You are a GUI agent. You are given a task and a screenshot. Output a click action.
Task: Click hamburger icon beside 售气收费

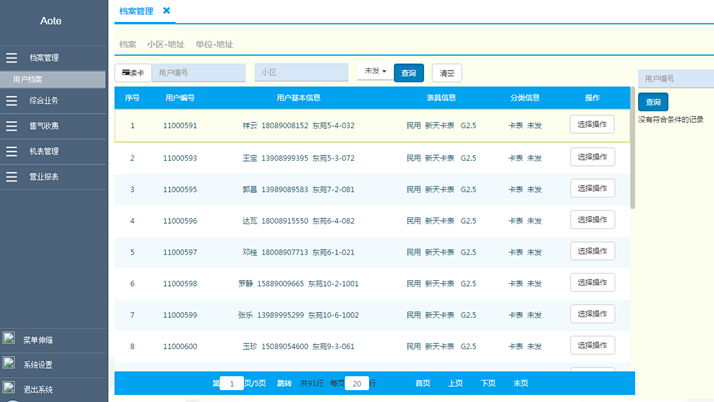pos(11,126)
